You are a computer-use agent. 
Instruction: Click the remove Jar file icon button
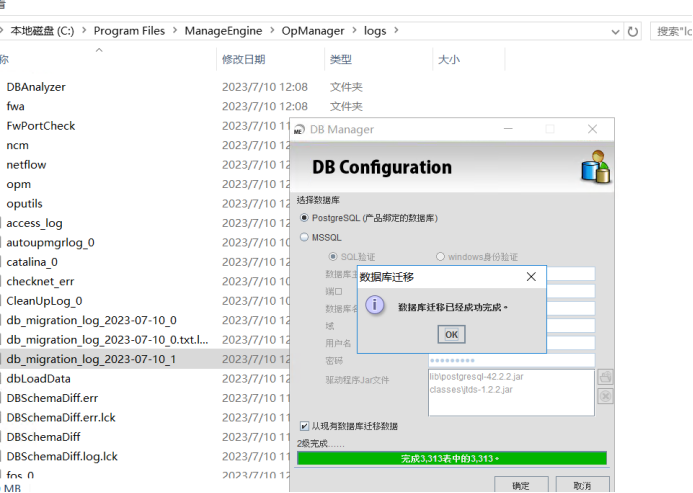[605, 396]
